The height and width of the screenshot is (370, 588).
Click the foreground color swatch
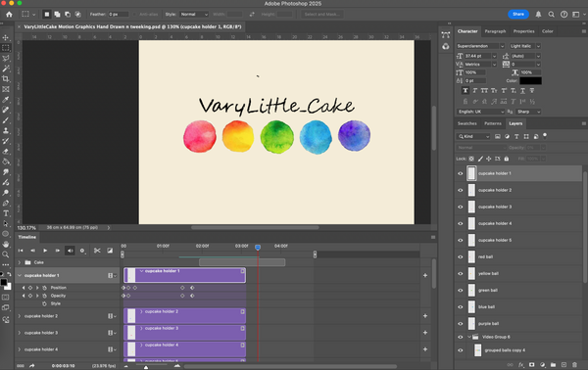pyautogui.click(x=3, y=282)
